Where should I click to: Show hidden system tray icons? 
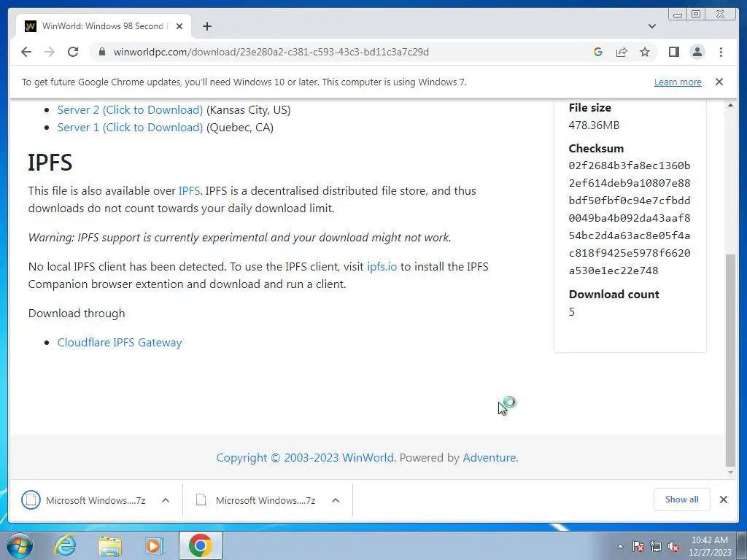(620, 546)
